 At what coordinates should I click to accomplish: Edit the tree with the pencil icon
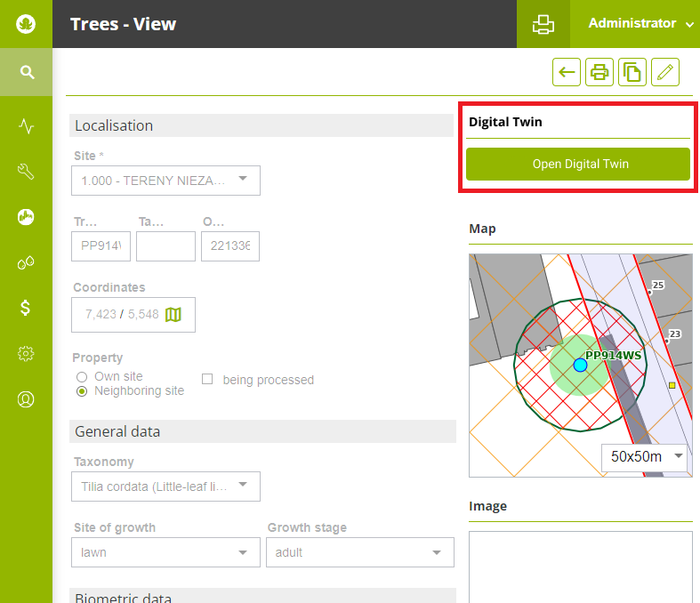click(x=665, y=73)
